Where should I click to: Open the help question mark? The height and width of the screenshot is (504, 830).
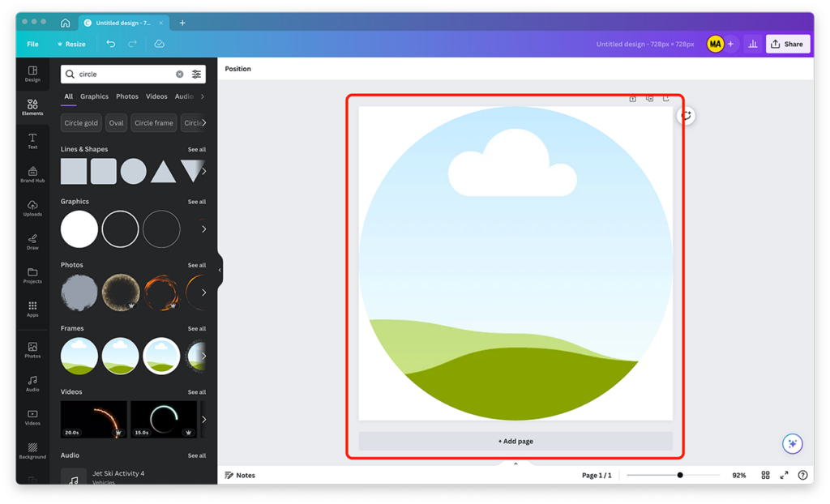[x=802, y=475]
